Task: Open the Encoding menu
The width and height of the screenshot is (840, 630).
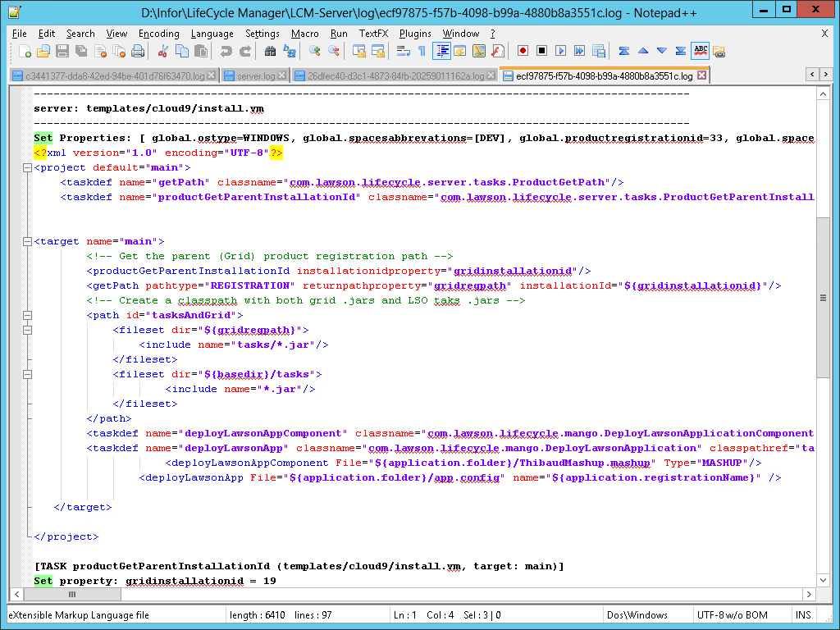Action: pyautogui.click(x=158, y=34)
